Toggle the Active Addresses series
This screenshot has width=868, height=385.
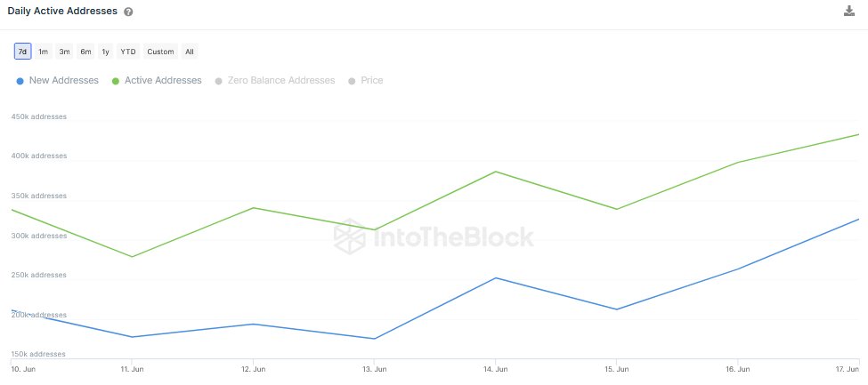pyautogui.click(x=163, y=81)
